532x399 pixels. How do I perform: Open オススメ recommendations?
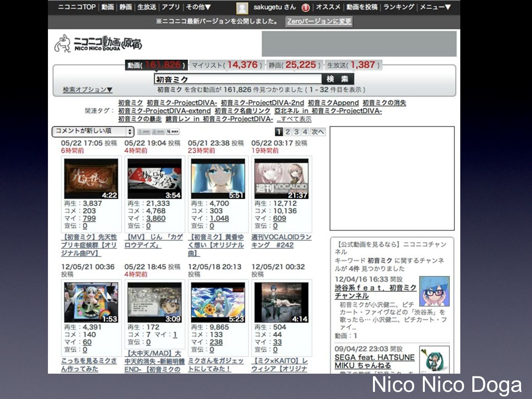click(x=328, y=7)
